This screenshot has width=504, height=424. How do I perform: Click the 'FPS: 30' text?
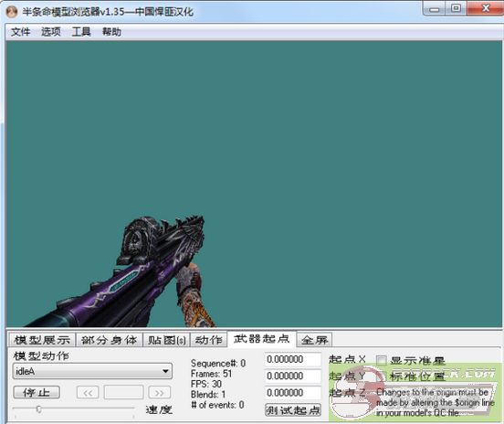click(x=206, y=384)
